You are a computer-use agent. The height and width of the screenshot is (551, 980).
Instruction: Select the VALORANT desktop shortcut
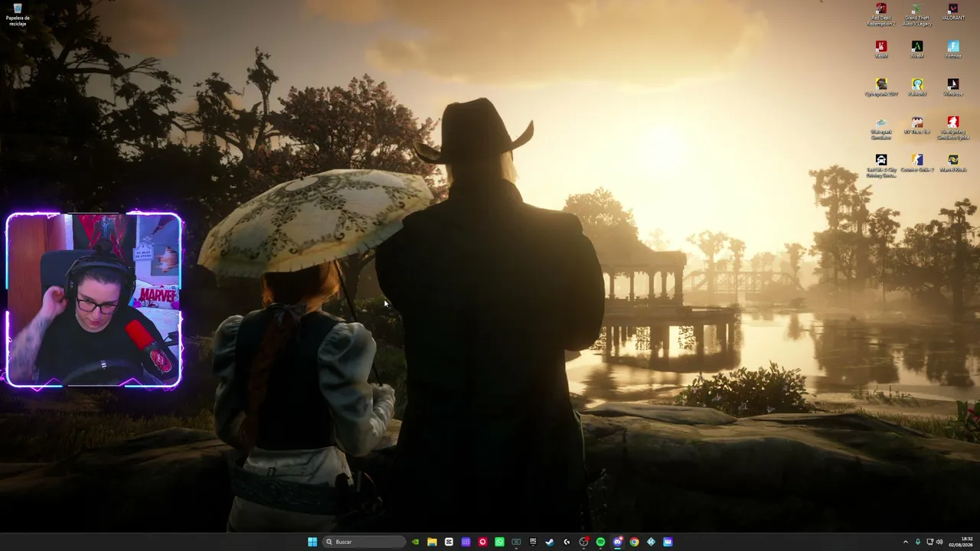[x=953, y=12]
